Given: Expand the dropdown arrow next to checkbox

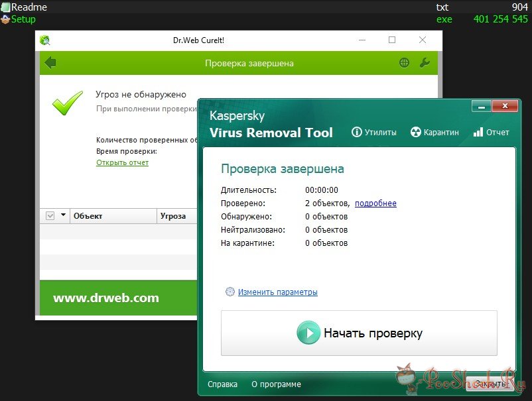Looking at the screenshot, I should coord(63,215).
